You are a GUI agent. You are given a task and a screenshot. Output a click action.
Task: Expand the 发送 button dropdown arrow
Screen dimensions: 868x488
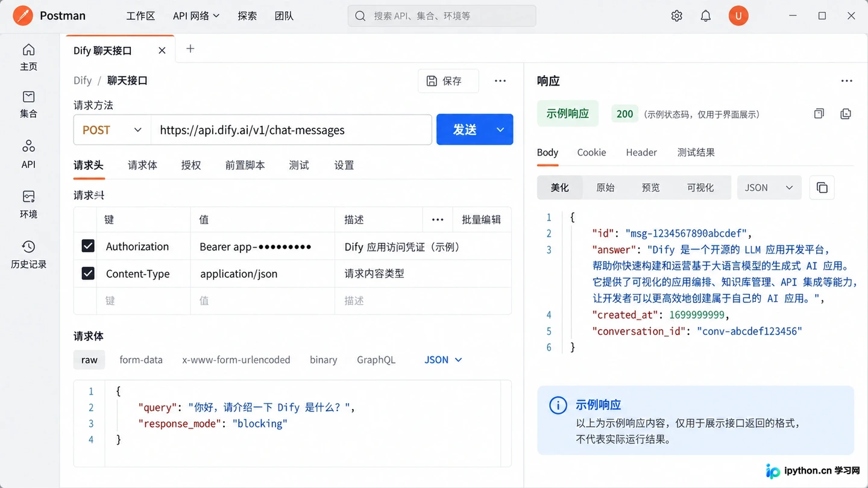[500, 130]
